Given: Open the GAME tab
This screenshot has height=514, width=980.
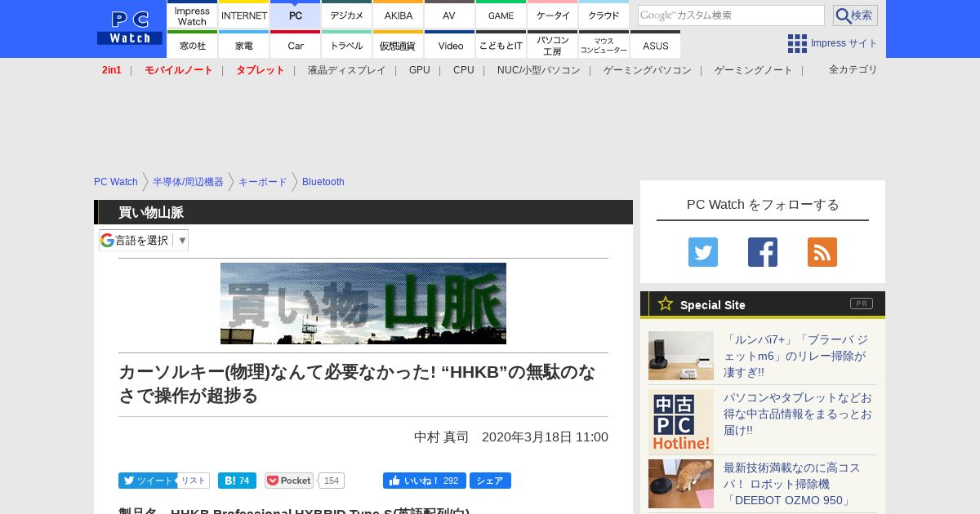Looking at the screenshot, I should click(501, 15).
